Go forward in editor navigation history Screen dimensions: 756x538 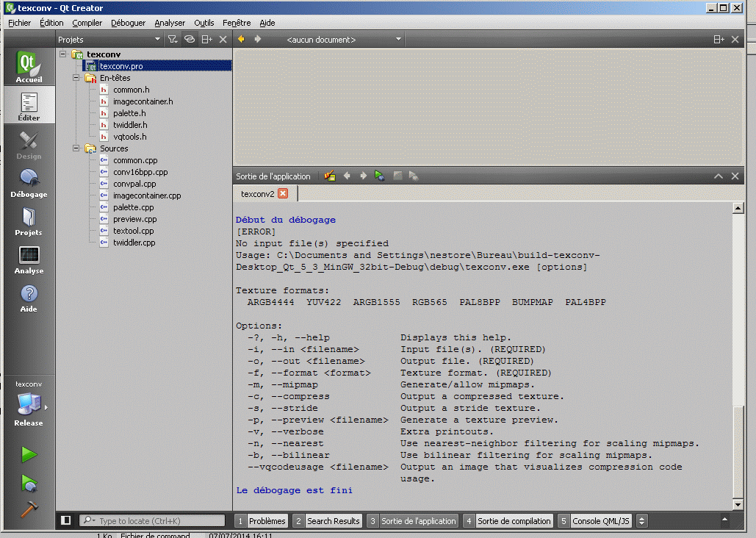click(x=257, y=39)
